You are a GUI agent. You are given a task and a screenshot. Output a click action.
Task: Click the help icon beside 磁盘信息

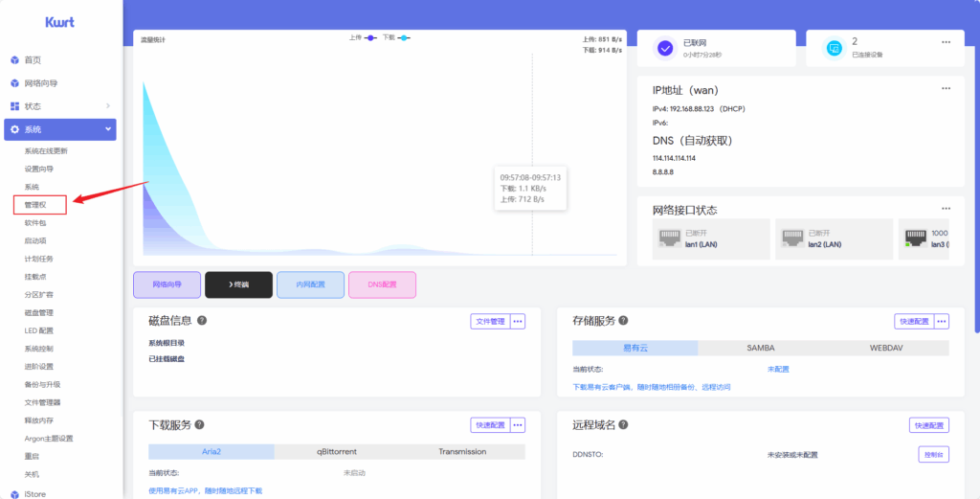point(202,321)
